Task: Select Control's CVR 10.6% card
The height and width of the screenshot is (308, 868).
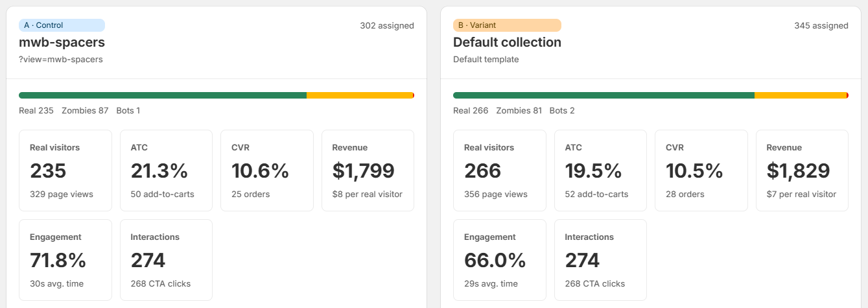Action: click(x=267, y=171)
